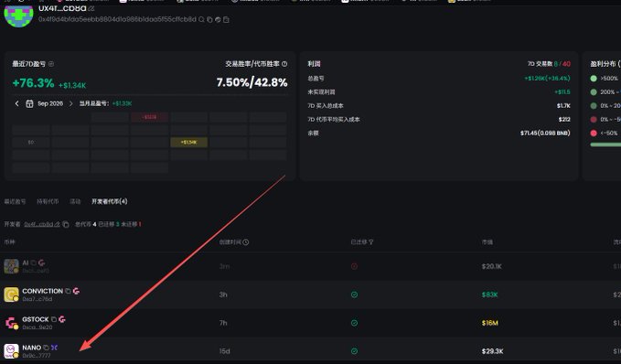The width and height of the screenshot is (621, 364).
Task: Open the GSTOCK token row
Action: click(311, 323)
